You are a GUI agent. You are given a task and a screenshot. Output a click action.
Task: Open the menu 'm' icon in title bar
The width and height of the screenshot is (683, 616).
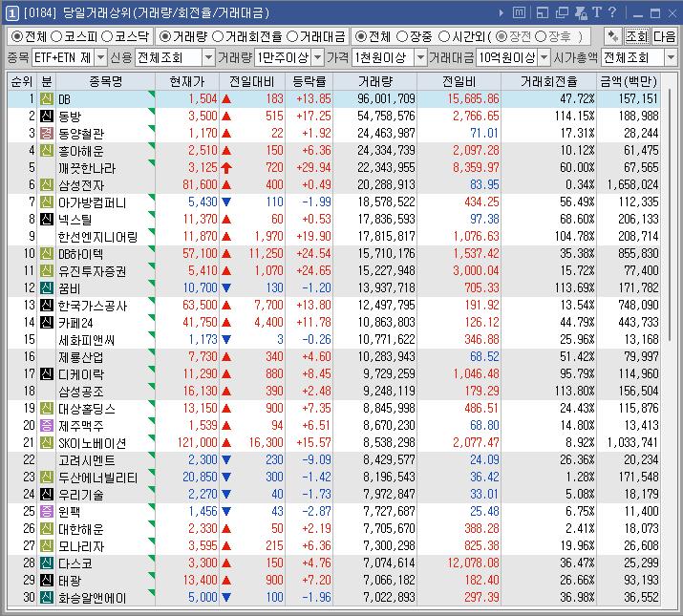[x=519, y=13]
